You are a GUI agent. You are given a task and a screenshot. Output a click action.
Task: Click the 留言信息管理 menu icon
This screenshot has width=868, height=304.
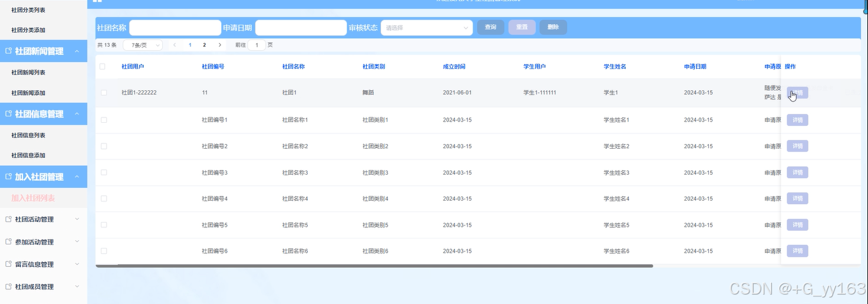(8, 264)
